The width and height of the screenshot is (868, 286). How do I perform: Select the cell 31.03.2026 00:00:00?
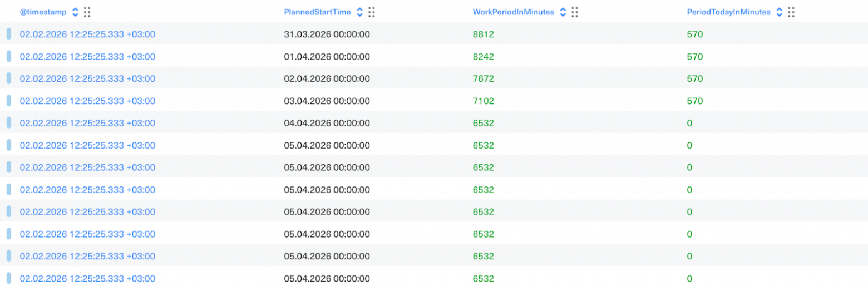(327, 34)
